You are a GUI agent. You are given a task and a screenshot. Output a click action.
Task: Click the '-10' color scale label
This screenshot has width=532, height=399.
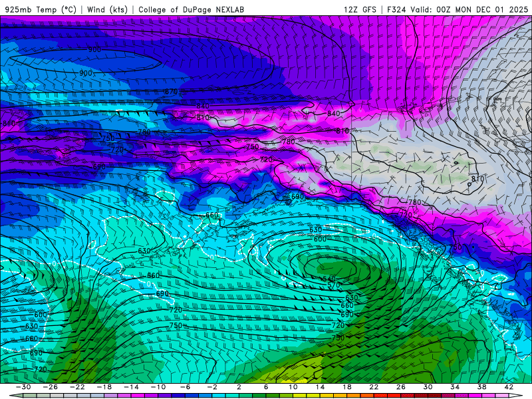click(x=158, y=387)
